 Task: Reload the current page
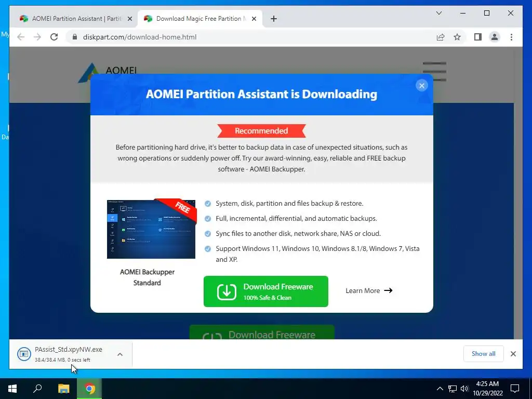[x=54, y=37]
